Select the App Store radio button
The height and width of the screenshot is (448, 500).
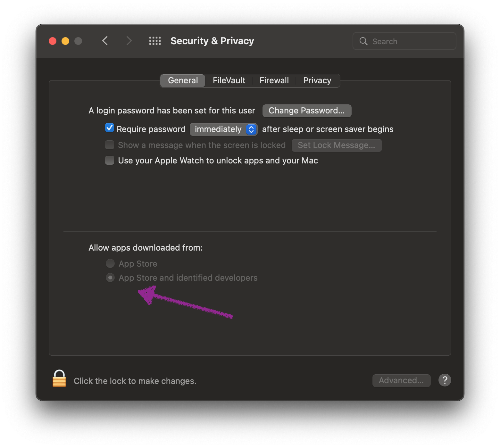[x=110, y=263]
